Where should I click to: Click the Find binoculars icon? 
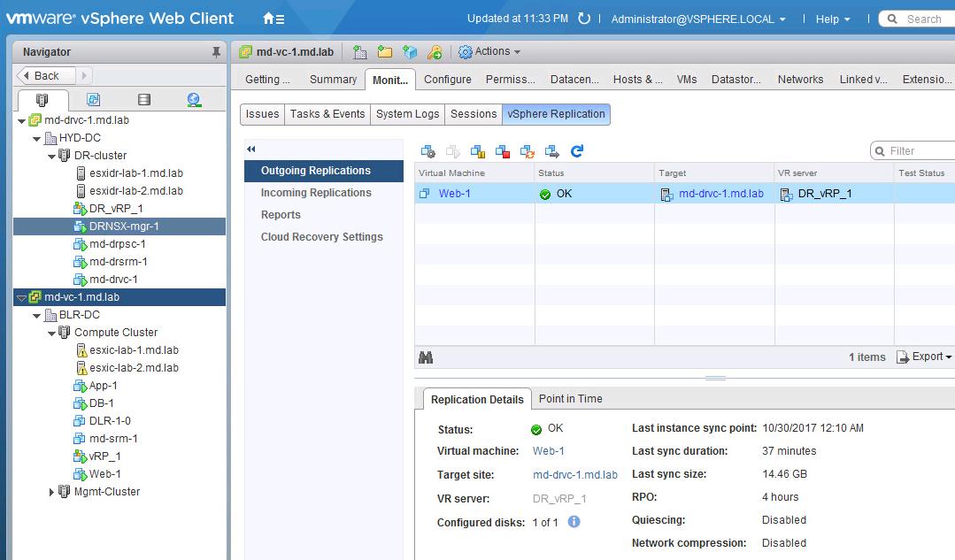pos(426,357)
